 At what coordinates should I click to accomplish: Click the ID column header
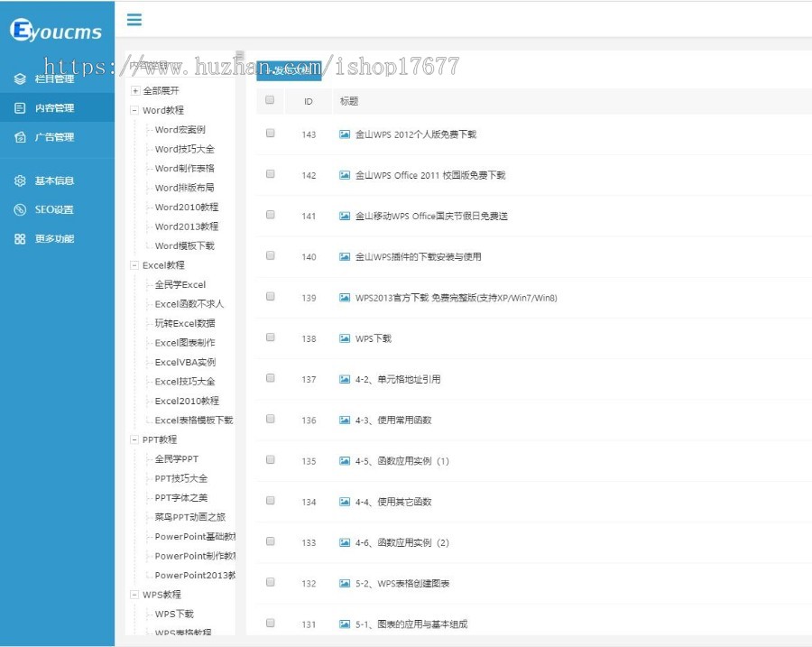[x=309, y=102]
